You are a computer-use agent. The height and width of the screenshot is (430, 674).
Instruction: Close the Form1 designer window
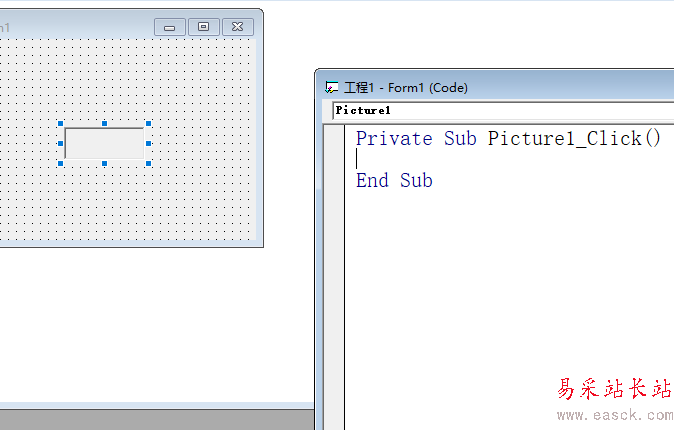pos(237,27)
